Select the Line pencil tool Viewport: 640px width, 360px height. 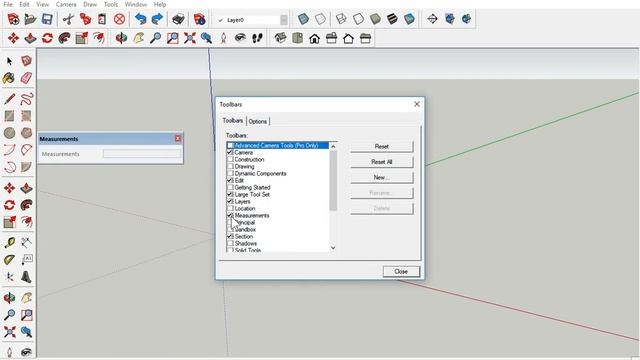click(x=9, y=99)
